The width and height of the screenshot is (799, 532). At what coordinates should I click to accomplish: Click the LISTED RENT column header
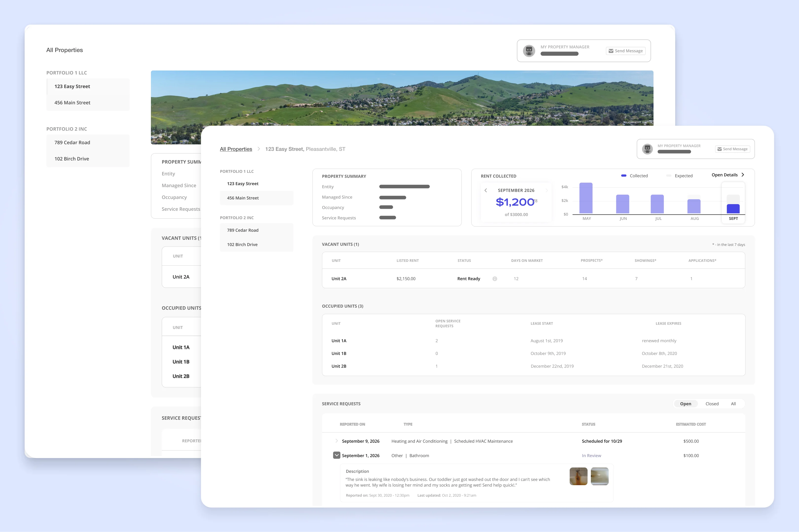tap(408, 261)
